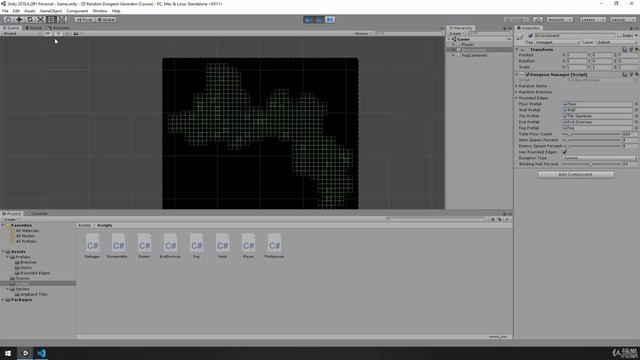Pick object for Floor Prefab field
The width and height of the screenshot is (640, 360).
point(636,104)
